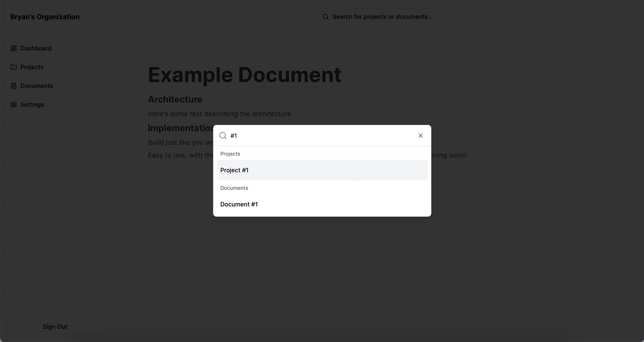This screenshot has height=342, width=644.
Task: Go to the Projects sidebar page
Action: point(32,67)
